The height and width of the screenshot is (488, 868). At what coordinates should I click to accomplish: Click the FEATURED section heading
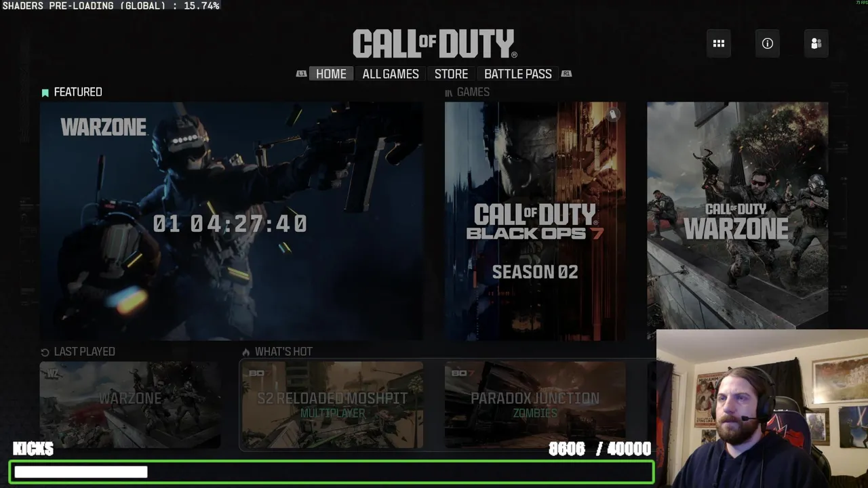click(x=78, y=92)
